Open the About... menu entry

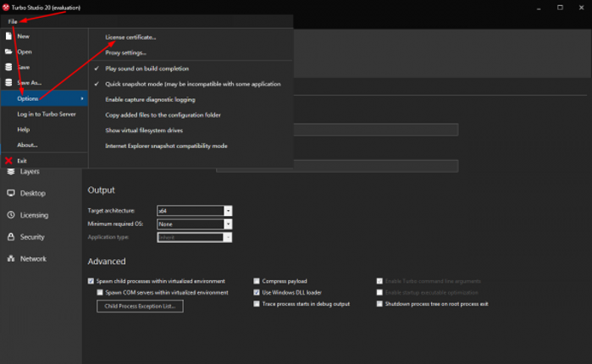(x=27, y=145)
